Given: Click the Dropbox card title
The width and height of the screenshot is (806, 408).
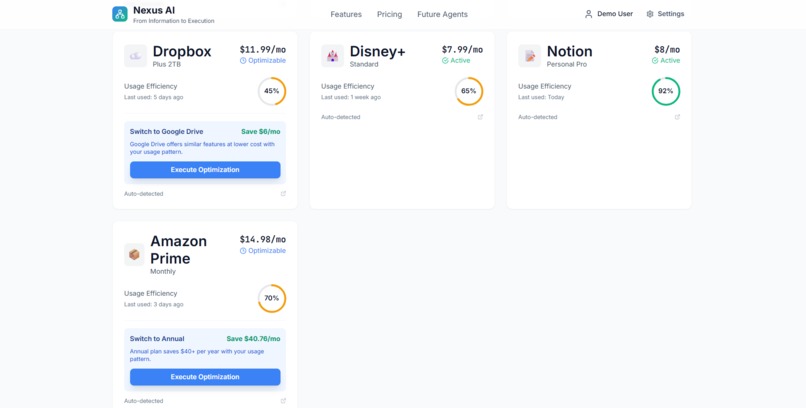Looking at the screenshot, I should click(x=182, y=51).
